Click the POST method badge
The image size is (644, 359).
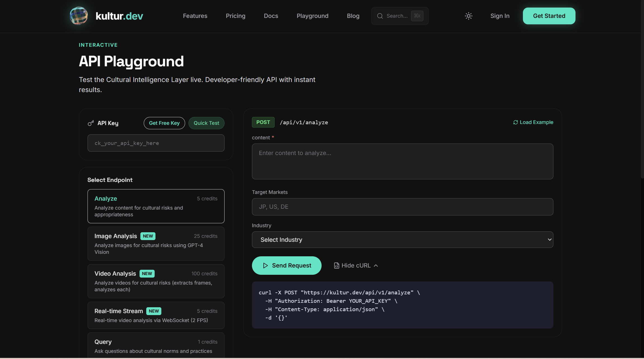[263, 122]
